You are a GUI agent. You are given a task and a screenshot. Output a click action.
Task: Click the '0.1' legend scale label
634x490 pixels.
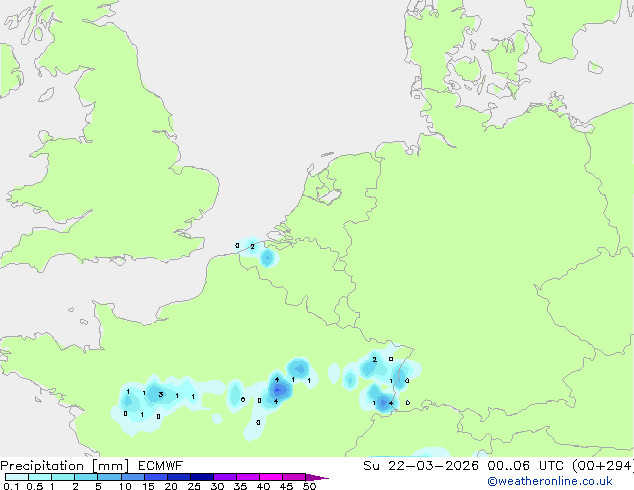11,486
